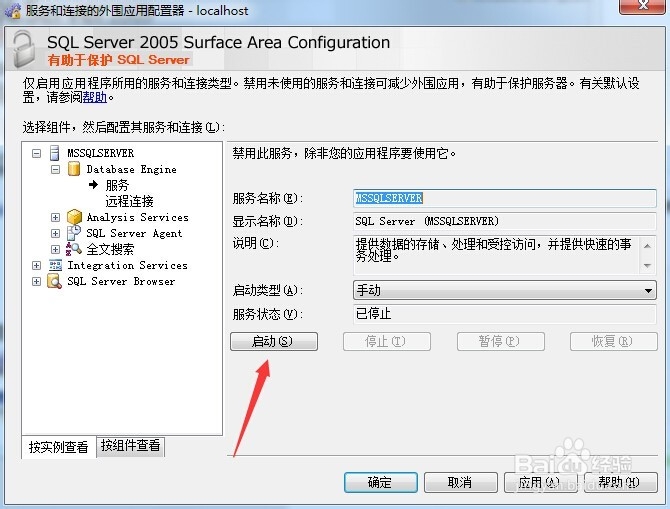Select the SQL Server Browser label
Viewport: 670px width, 509px height.
(x=121, y=281)
